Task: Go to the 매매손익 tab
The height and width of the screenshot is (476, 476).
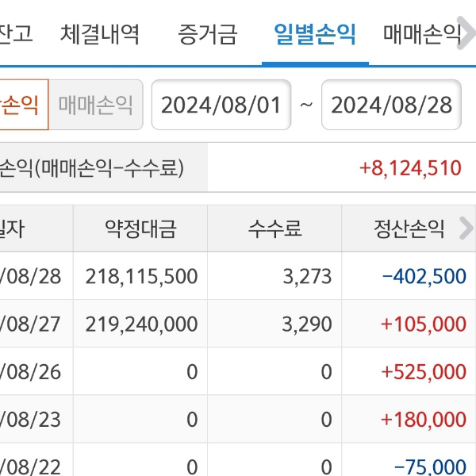Action: click(x=422, y=34)
